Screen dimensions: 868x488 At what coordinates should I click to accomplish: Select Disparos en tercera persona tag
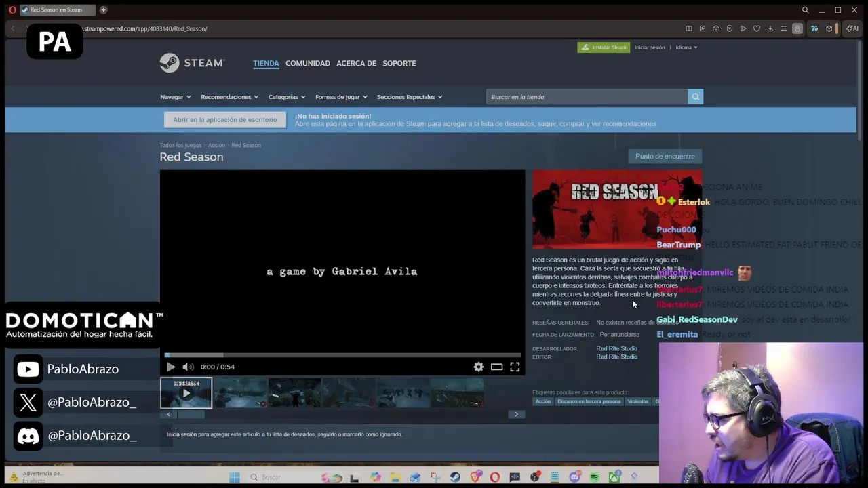coord(589,401)
